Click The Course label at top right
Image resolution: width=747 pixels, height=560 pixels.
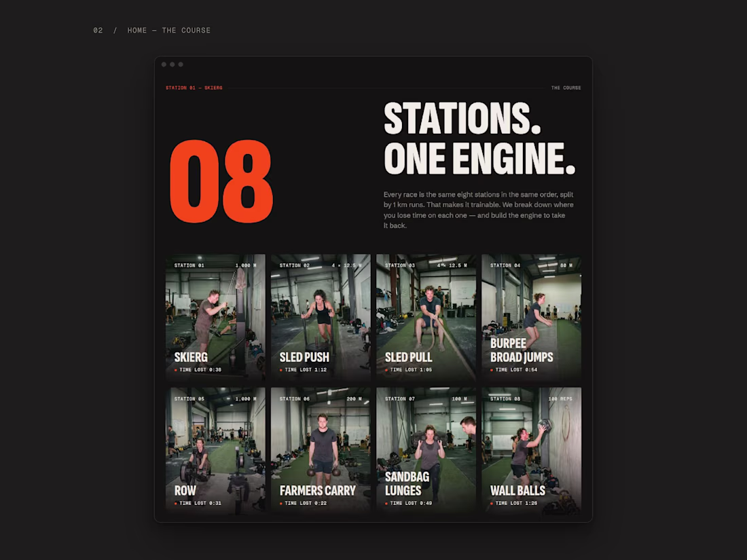pos(566,88)
